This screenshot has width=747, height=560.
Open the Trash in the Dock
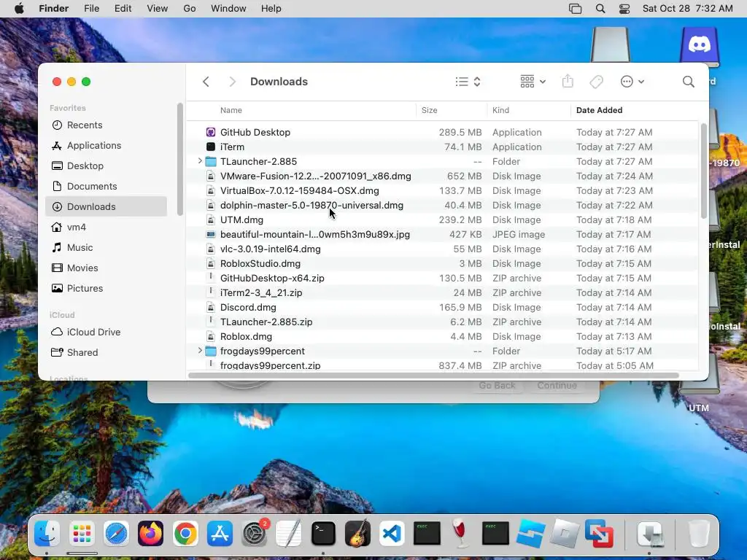click(699, 533)
